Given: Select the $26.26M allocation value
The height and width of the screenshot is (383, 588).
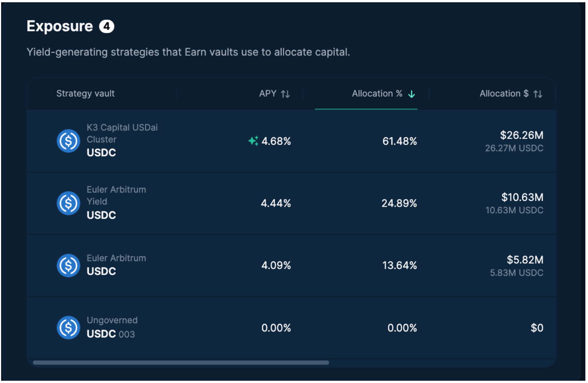Looking at the screenshot, I should (521, 135).
